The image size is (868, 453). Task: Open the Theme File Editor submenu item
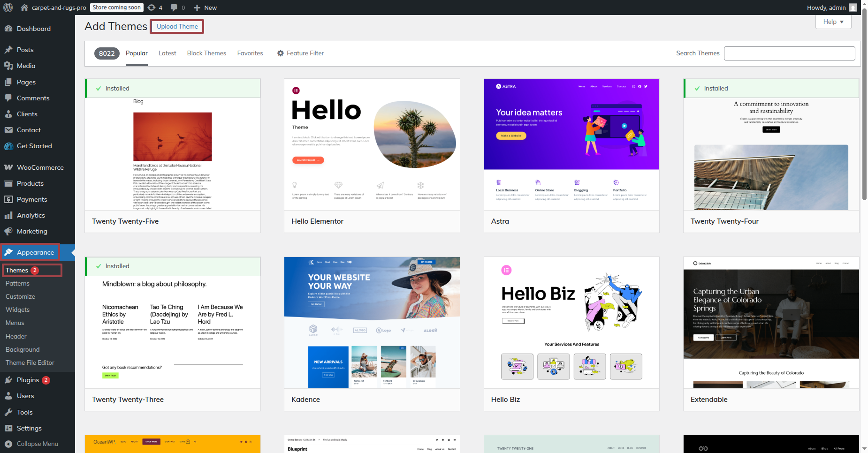point(30,362)
